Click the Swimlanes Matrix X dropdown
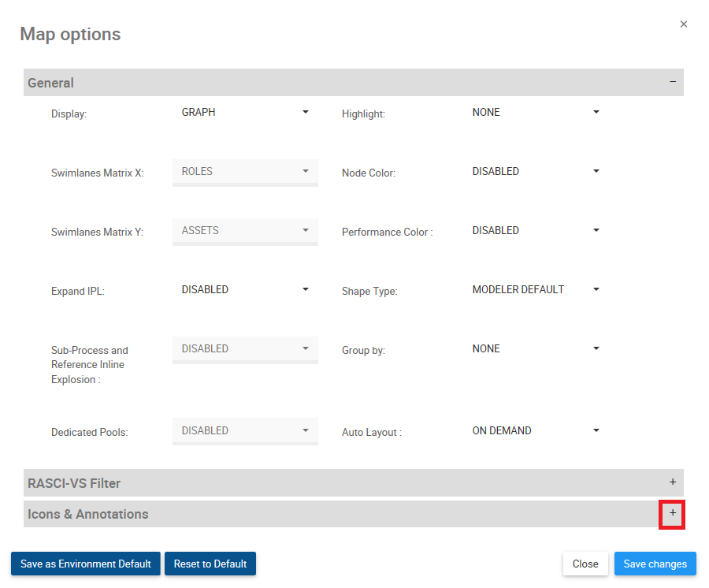The width and height of the screenshot is (709, 588). coord(245,172)
